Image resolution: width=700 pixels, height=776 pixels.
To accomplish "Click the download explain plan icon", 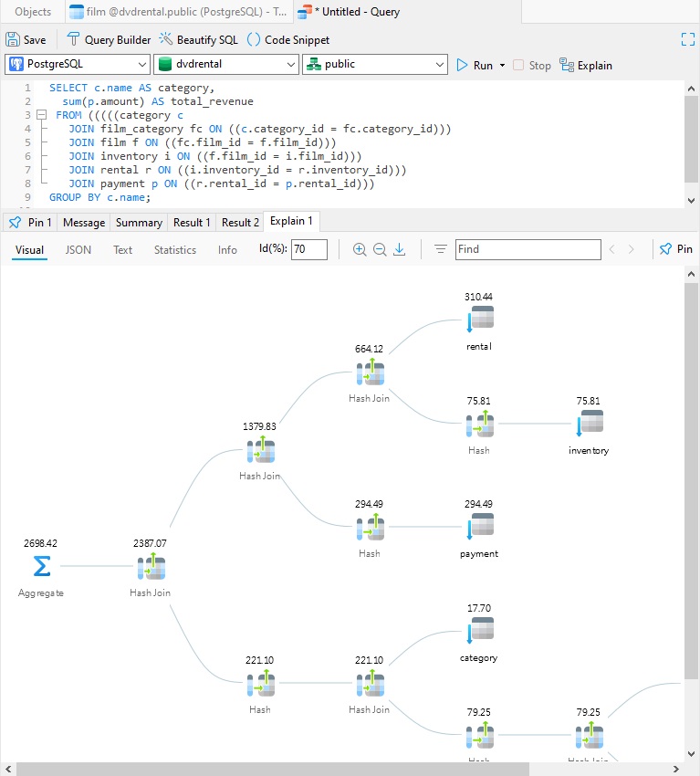I will point(399,249).
